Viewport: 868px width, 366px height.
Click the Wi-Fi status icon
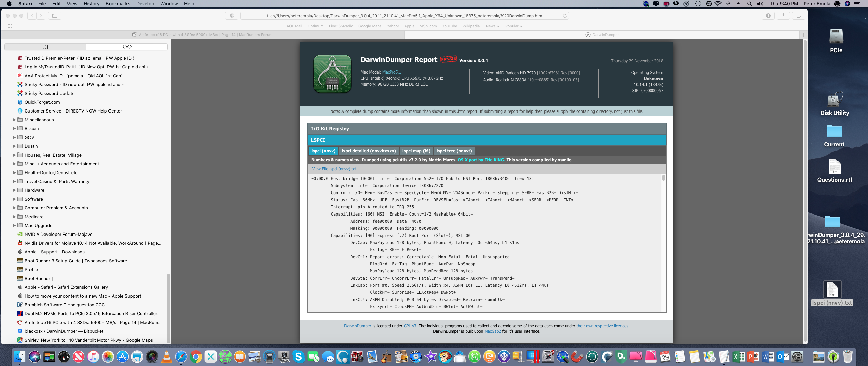(718, 4)
